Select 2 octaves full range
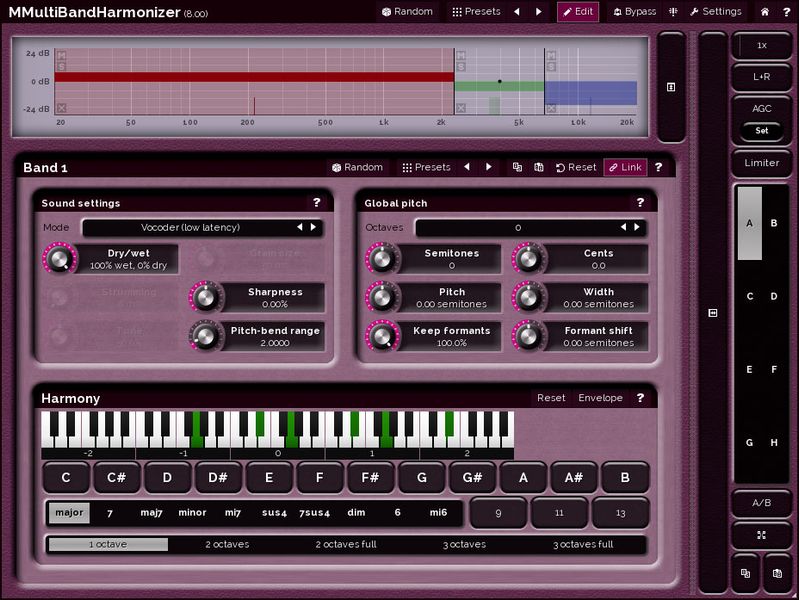The height and width of the screenshot is (600, 800). tap(346, 544)
